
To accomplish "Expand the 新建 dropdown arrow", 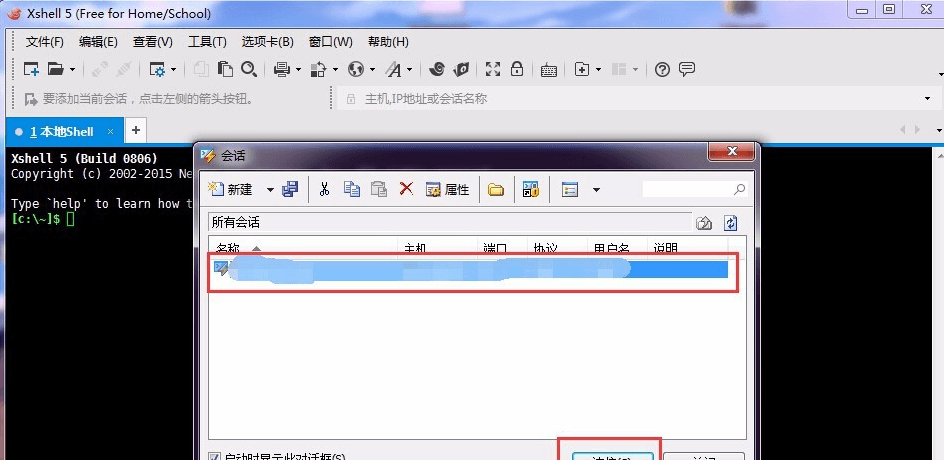I will (x=270, y=190).
